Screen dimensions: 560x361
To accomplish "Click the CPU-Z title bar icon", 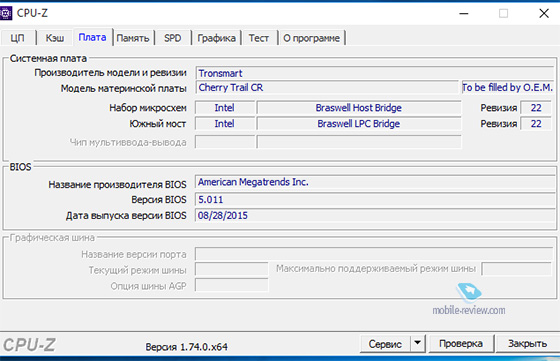I will tap(6, 13).
